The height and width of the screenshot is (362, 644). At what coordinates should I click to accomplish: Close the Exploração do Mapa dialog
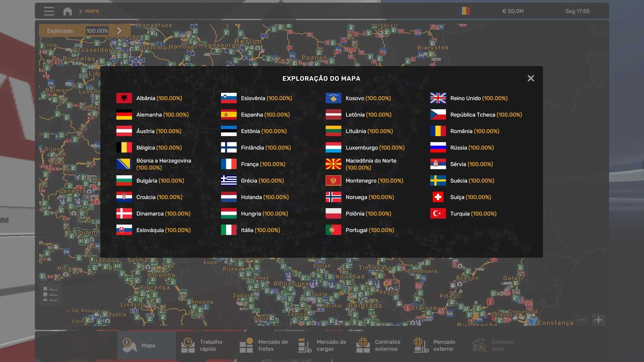point(531,78)
